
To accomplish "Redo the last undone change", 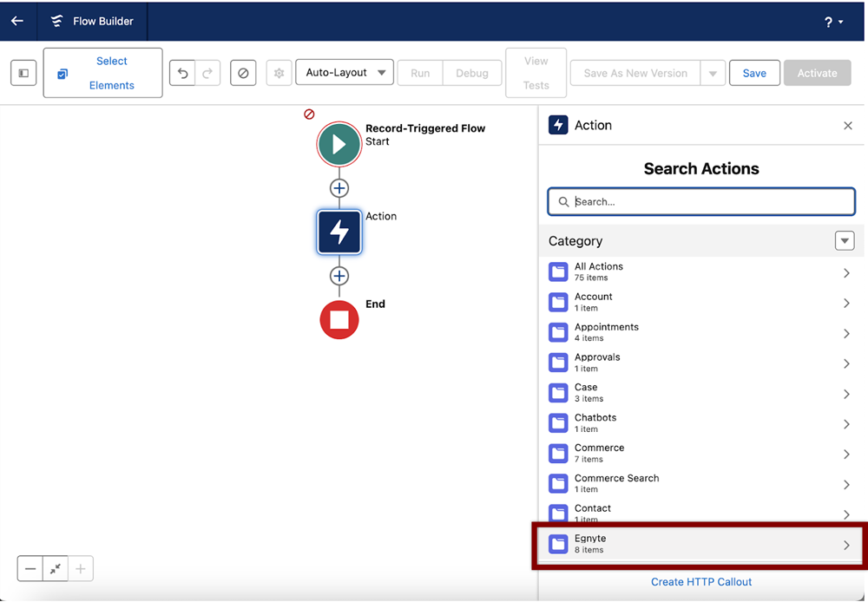I will pos(207,73).
